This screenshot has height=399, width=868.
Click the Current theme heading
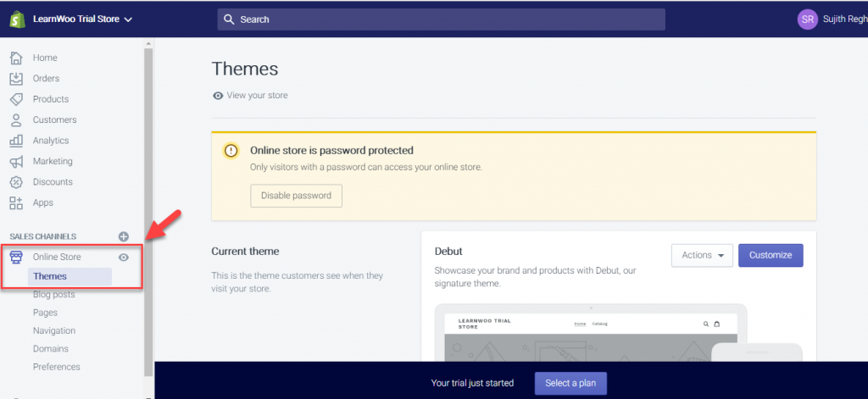click(x=245, y=252)
